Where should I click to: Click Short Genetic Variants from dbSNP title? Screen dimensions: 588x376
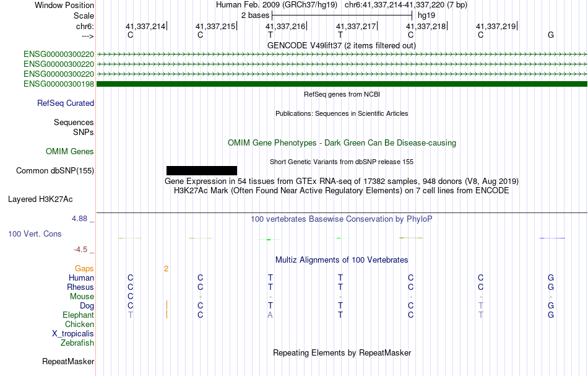point(342,162)
